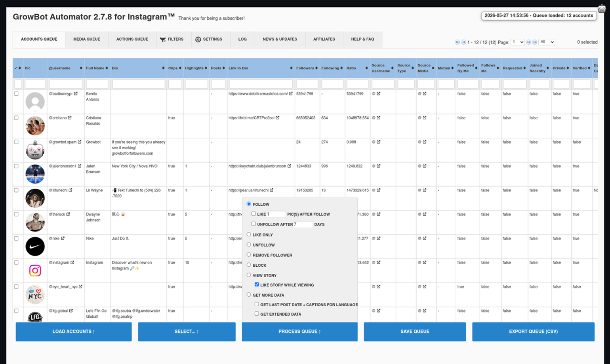Choose the 'Block' radio option
Screen dimensions: 610x364
coord(249,265)
